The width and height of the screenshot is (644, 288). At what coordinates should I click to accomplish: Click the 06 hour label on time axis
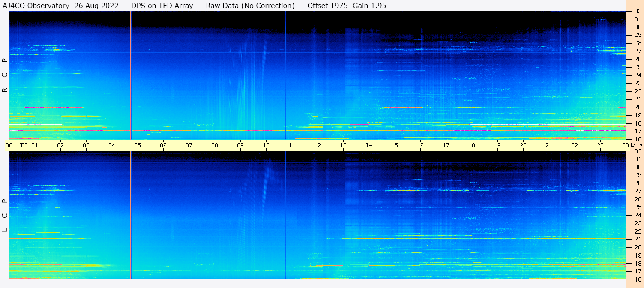(163, 145)
